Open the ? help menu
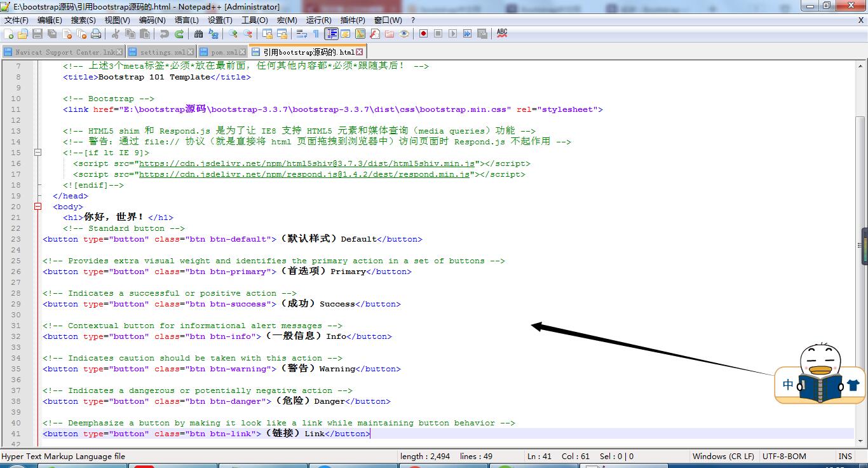This screenshot has width=868, height=468. coord(412,20)
